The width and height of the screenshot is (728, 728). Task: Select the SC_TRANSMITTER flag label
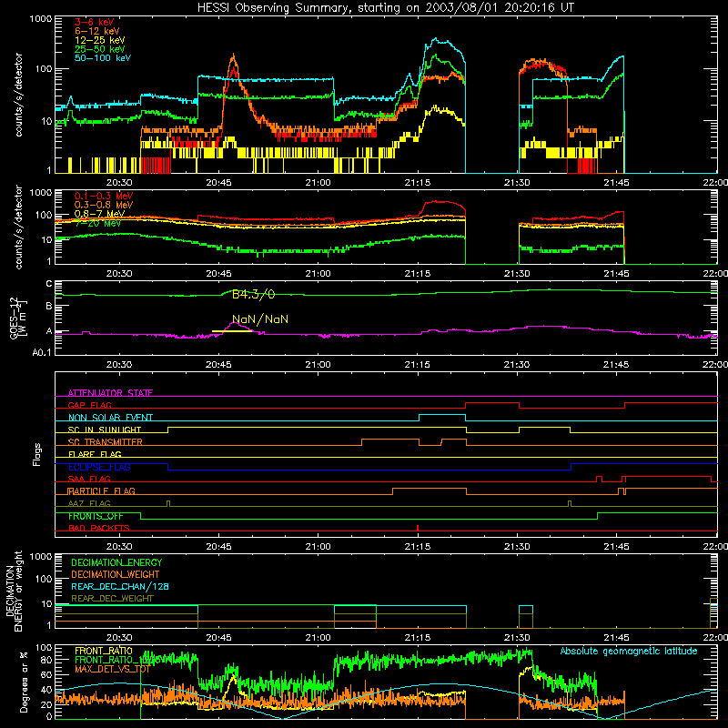[x=105, y=442]
